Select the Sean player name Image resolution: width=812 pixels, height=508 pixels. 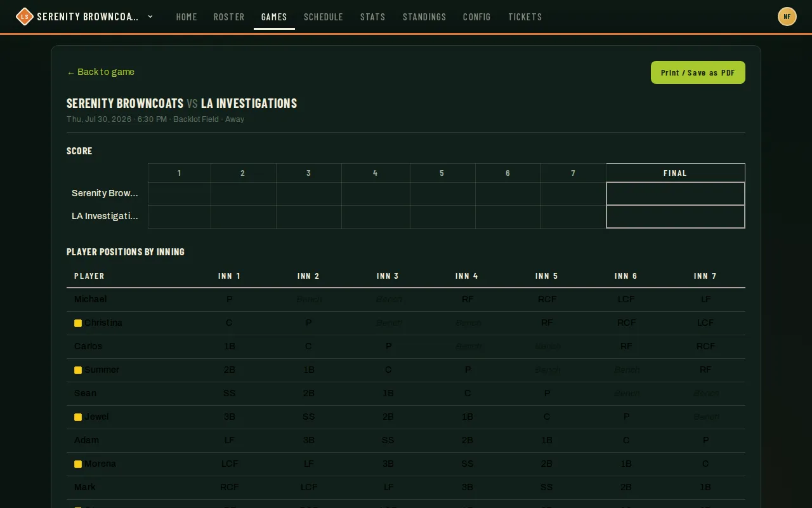(x=86, y=393)
